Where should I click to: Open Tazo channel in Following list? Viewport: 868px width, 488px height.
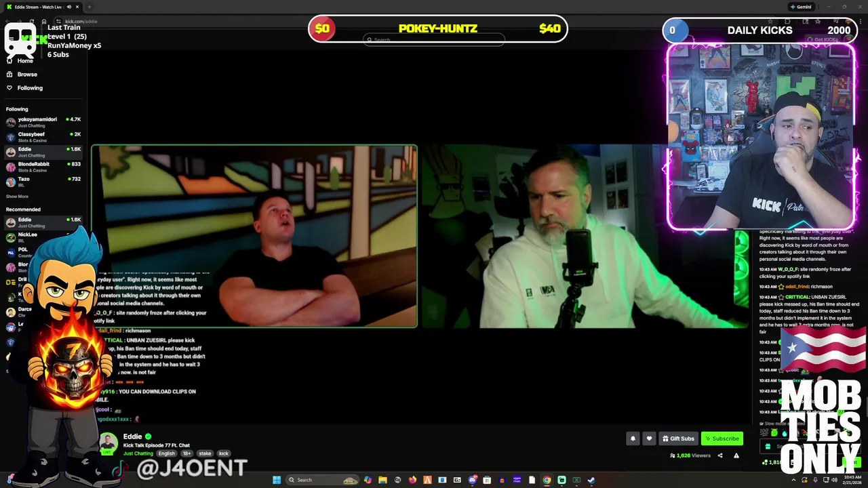43,182
